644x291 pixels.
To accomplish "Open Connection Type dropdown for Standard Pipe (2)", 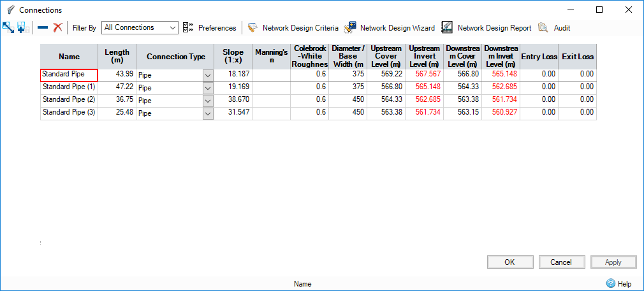I will click(x=208, y=101).
